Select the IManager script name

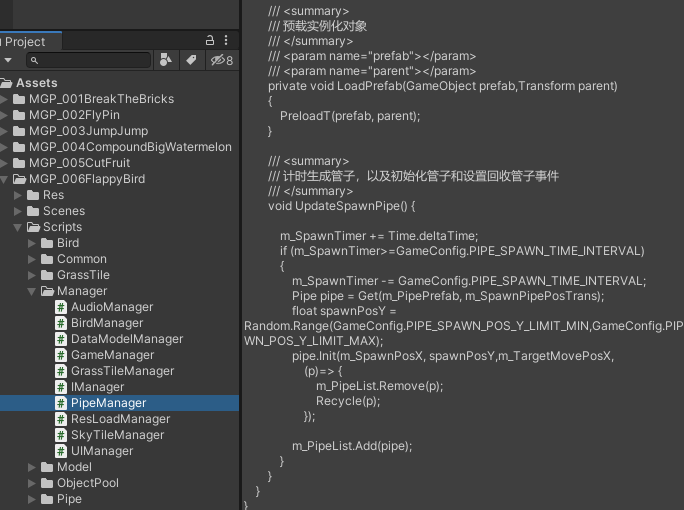(98, 387)
